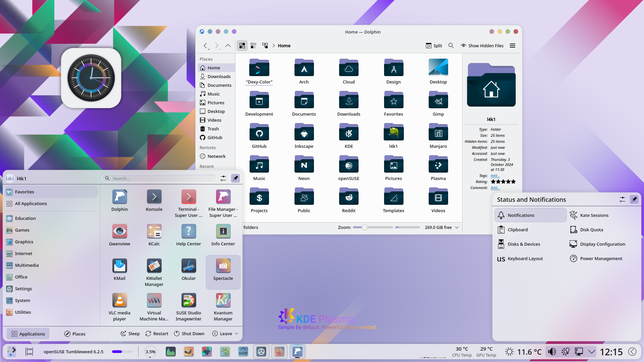Click the Add tags link

tap(495, 176)
